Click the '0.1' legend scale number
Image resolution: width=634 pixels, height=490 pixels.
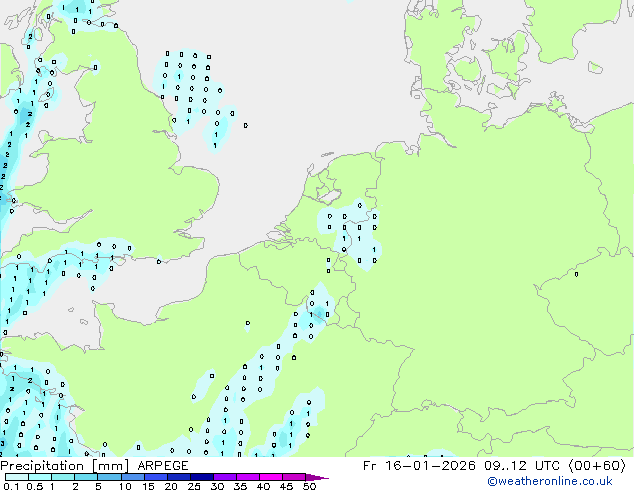11,486
